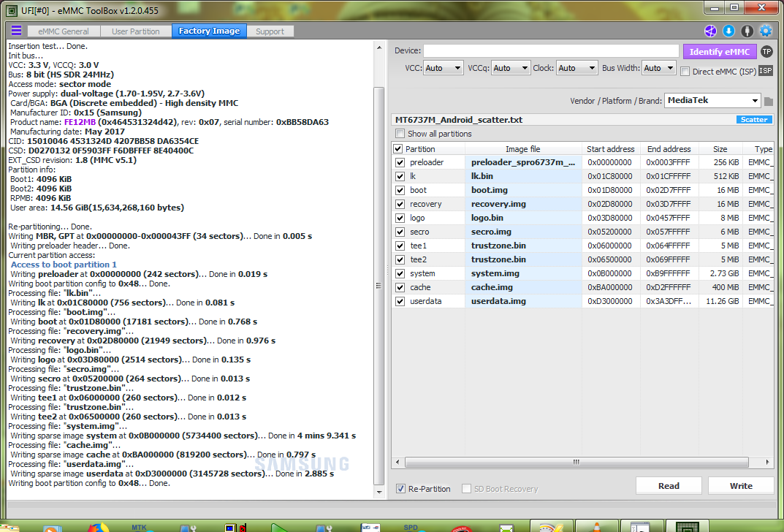
Task: Open the VCCq voltage dropdown
Action: pyautogui.click(x=511, y=67)
